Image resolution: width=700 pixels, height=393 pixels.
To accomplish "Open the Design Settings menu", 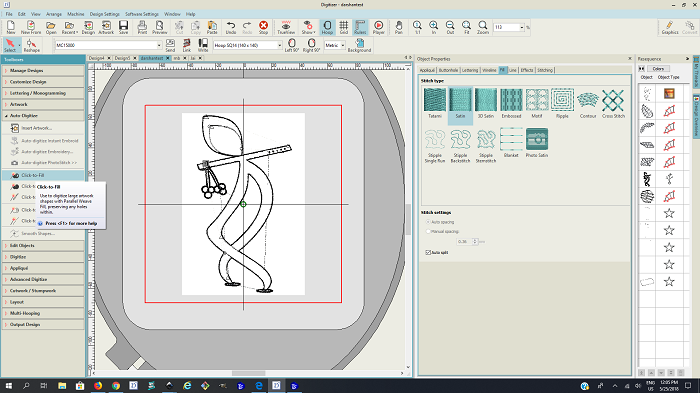I will [104, 14].
